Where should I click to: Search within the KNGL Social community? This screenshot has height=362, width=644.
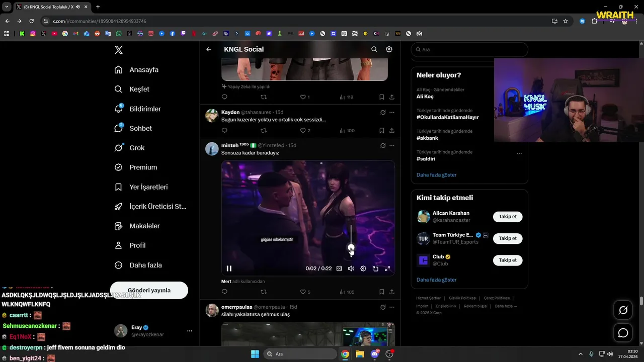[374, 49]
